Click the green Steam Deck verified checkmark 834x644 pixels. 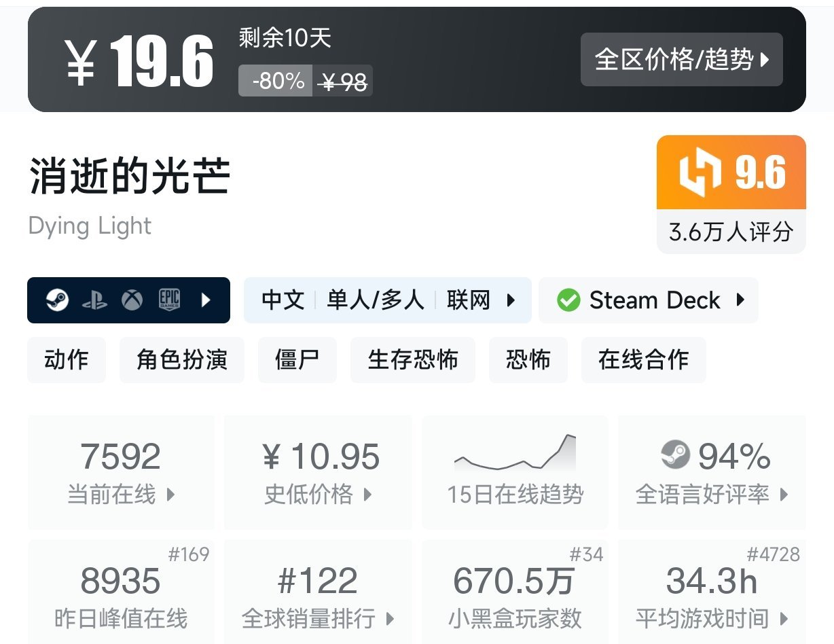(568, 300)
